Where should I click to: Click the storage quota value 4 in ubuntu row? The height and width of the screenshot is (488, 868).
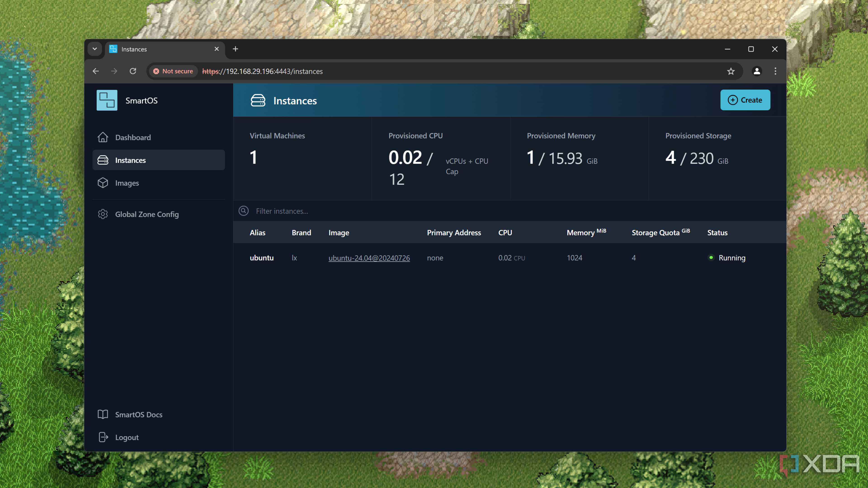pyautogui.click(x=634, y=258)
